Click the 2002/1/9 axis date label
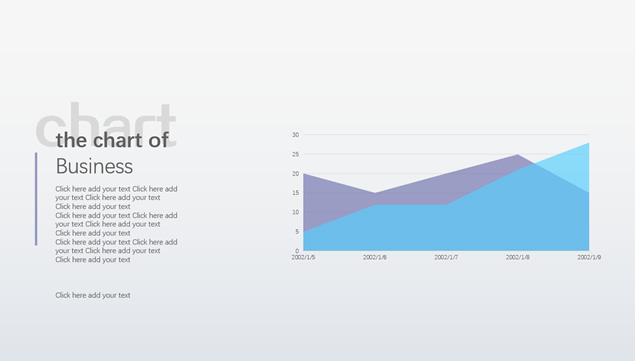Screen dimensions: 635x361 (589, 257)
